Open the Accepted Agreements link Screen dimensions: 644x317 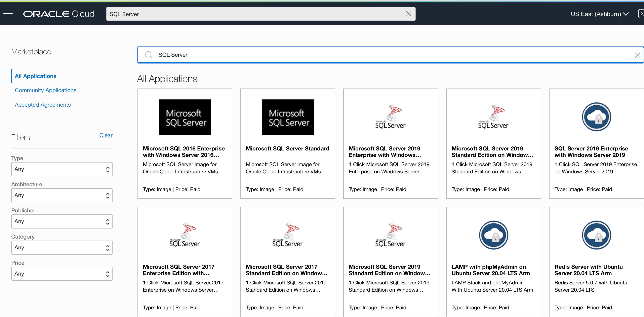(43, 105)
